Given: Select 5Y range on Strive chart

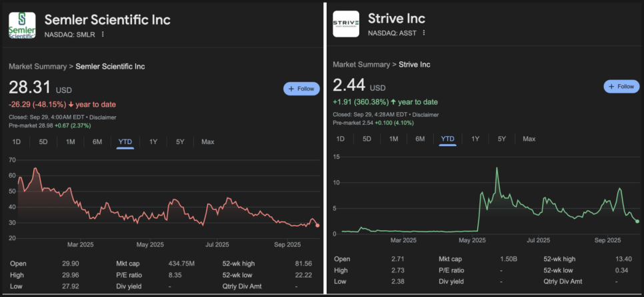Looking at the screenshot, I should 502,139.
